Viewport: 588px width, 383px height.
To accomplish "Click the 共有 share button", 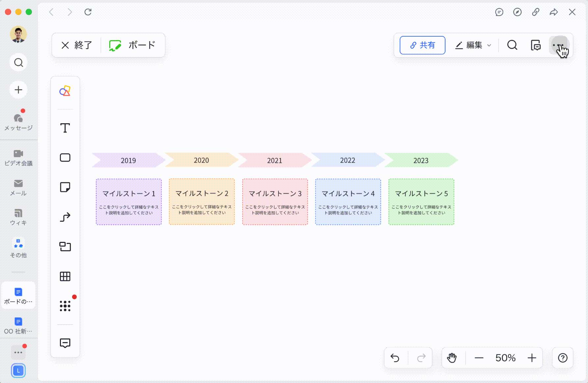I will pyautogui.click(x=422, y=45).
